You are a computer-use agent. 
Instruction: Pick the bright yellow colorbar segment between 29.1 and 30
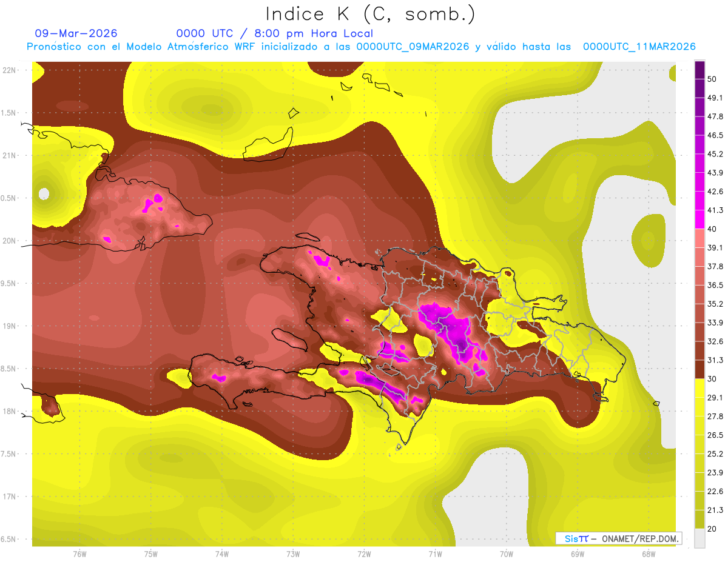[699, 389]
